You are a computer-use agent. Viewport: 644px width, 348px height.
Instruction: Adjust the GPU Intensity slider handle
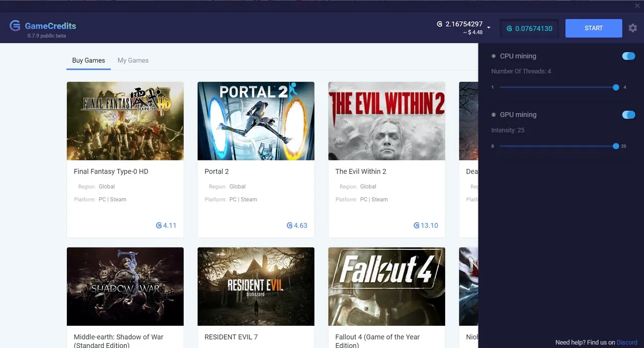(616, 146)
